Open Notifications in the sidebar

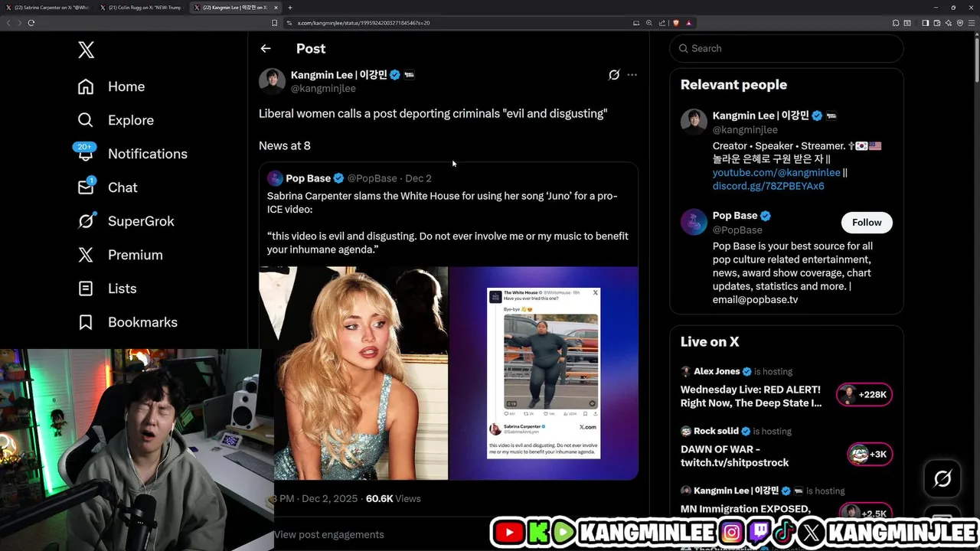click(132, 153)
